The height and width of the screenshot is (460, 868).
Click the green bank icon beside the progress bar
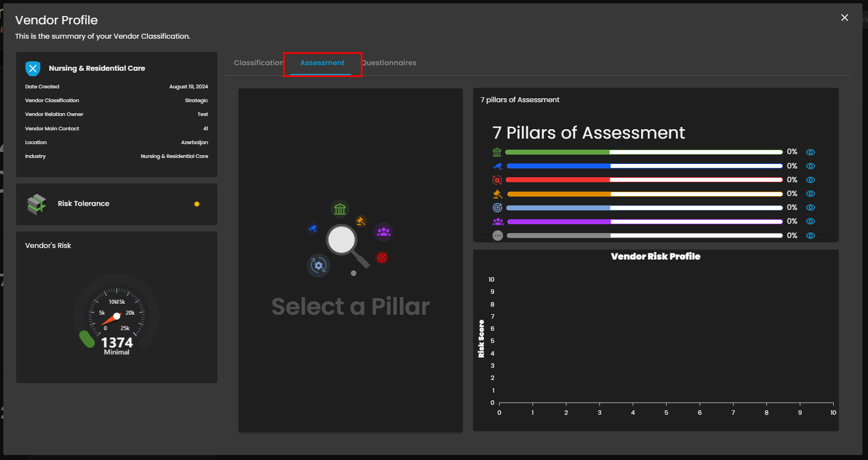[x=497, y=152]
